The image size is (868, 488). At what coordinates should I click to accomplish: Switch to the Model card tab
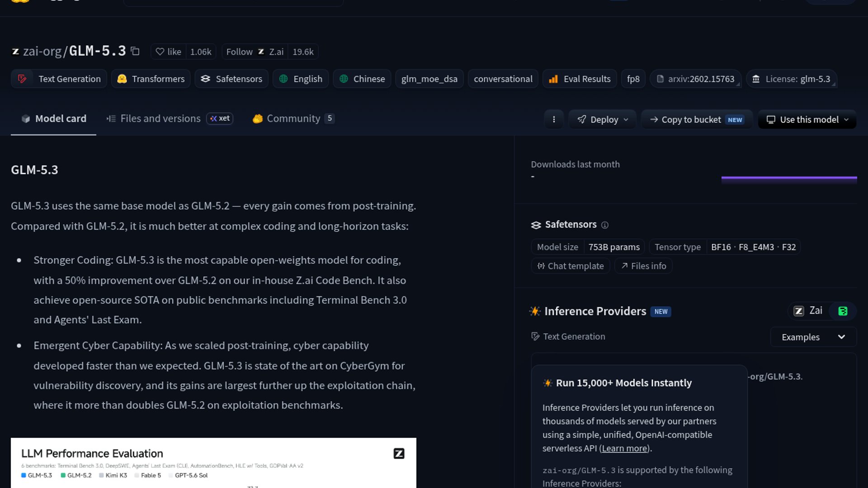coord(54,118)
